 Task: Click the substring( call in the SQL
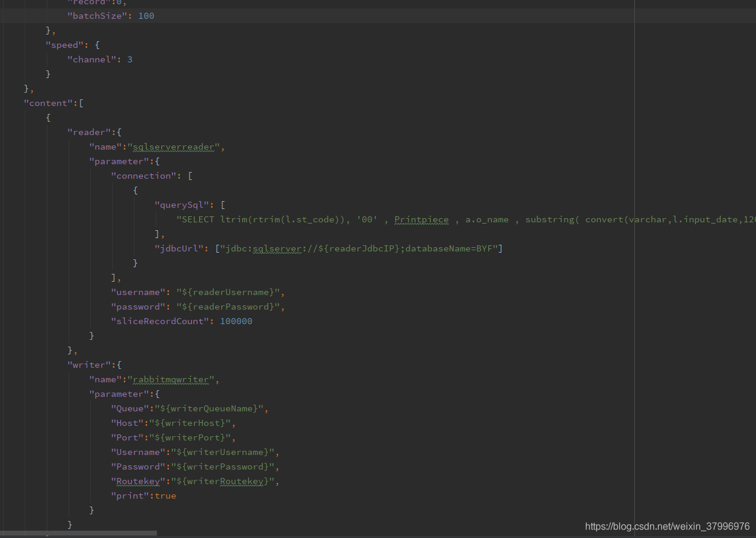pos(552,219)
